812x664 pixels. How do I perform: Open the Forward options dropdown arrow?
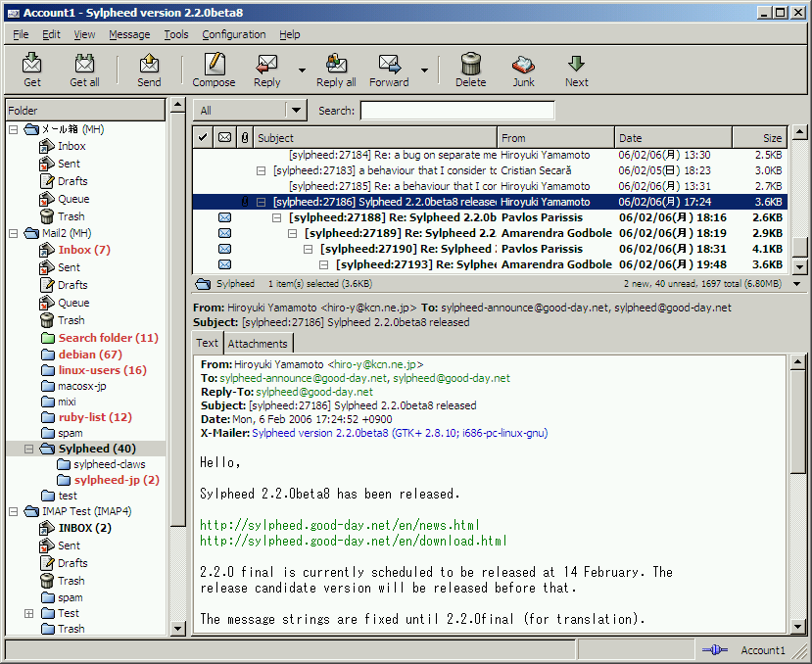tap(424, 70)
